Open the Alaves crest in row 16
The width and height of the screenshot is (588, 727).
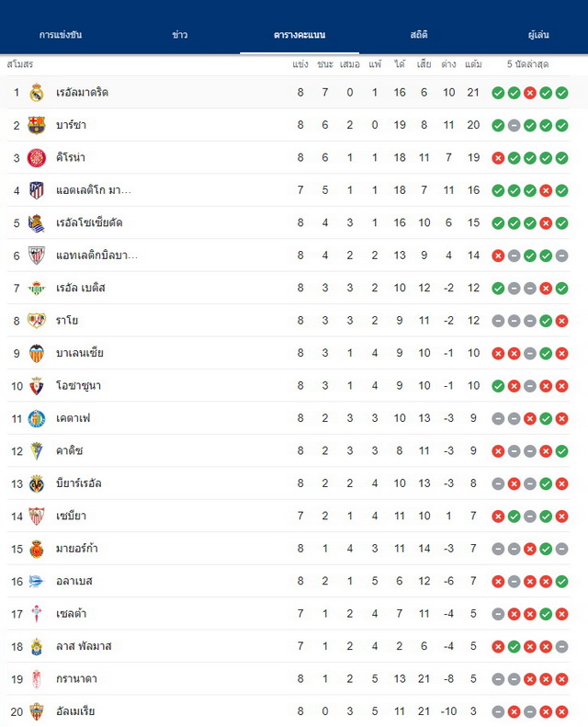36,581
